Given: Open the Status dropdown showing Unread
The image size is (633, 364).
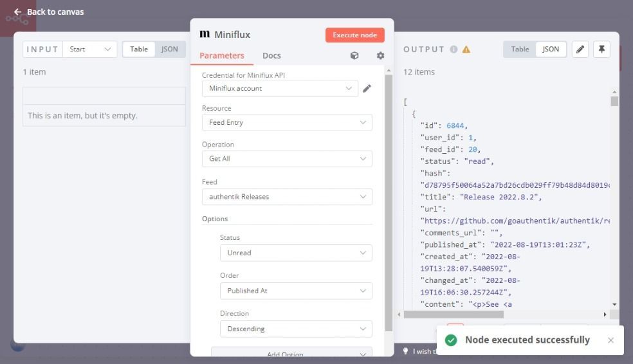Looking at the screenshot, I should (x=296, y=253).
